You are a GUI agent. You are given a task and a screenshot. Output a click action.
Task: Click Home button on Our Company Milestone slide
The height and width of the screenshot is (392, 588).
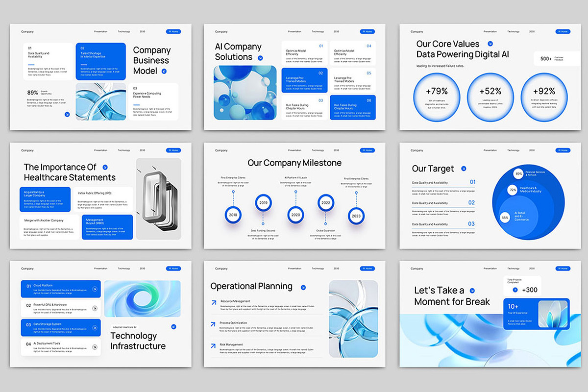pyautogui.click(x=367, y=150)
